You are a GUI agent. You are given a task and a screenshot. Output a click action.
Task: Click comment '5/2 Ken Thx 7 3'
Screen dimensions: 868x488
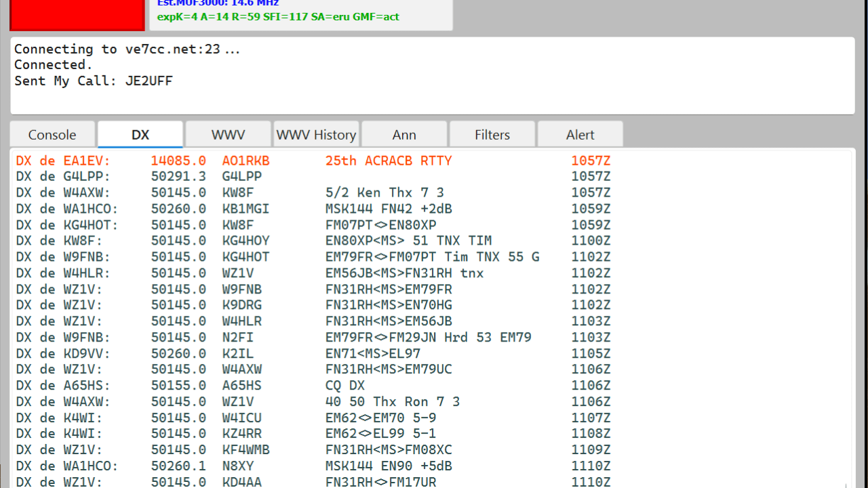(384, 192)
